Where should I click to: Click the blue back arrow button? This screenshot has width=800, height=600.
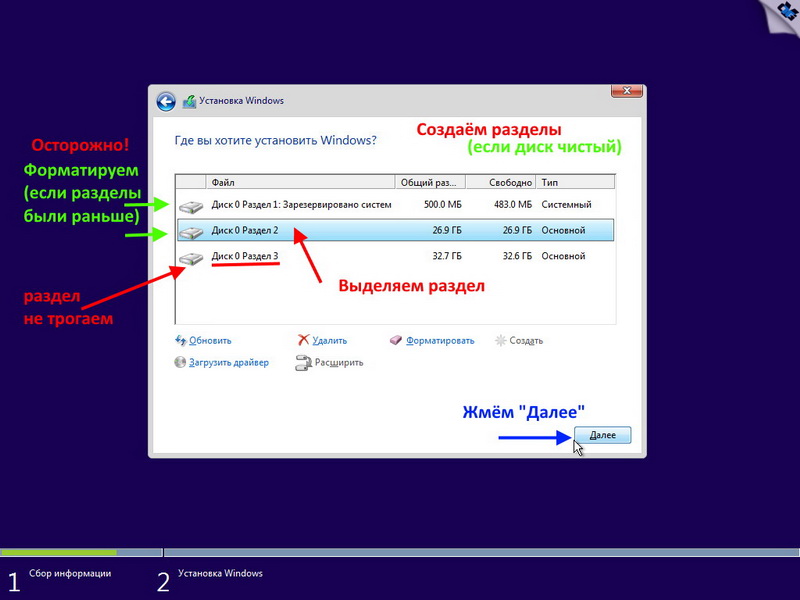pyautogui.click(x=166, y=102)
